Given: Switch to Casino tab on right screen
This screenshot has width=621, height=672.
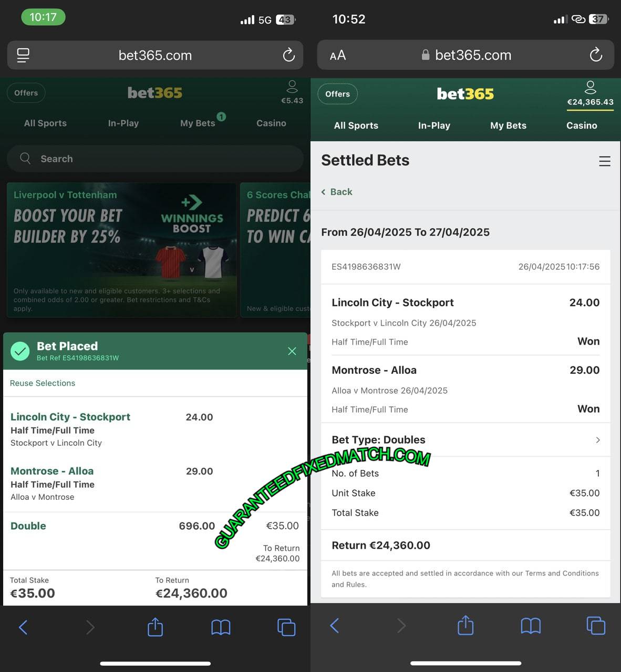Looking at the screenshot, I should (582, 125).
